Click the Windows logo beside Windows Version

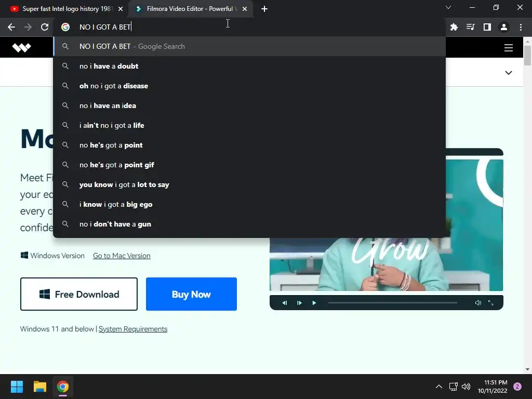point(24,255)
